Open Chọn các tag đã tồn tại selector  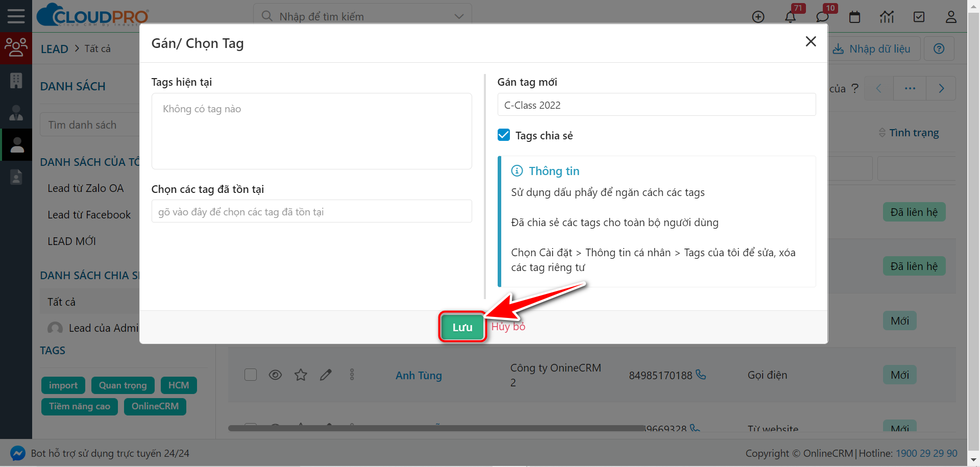click(312, 211)
